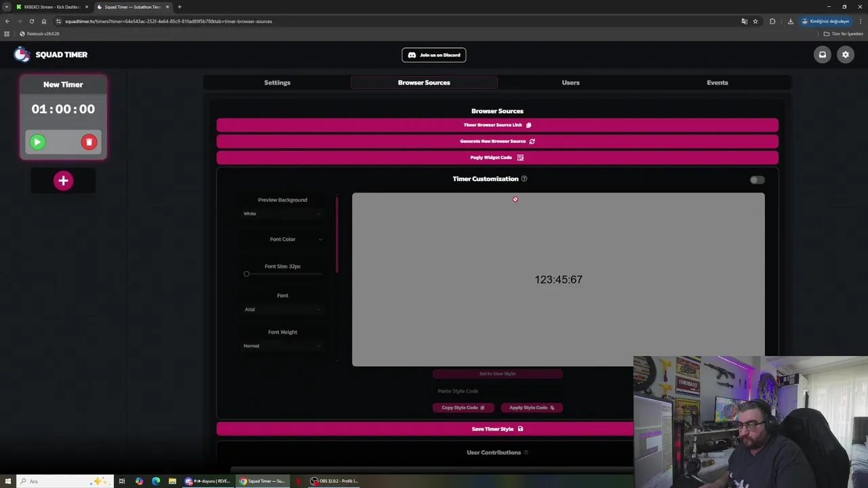Click the address bar URL

click(x=168, y=21)
